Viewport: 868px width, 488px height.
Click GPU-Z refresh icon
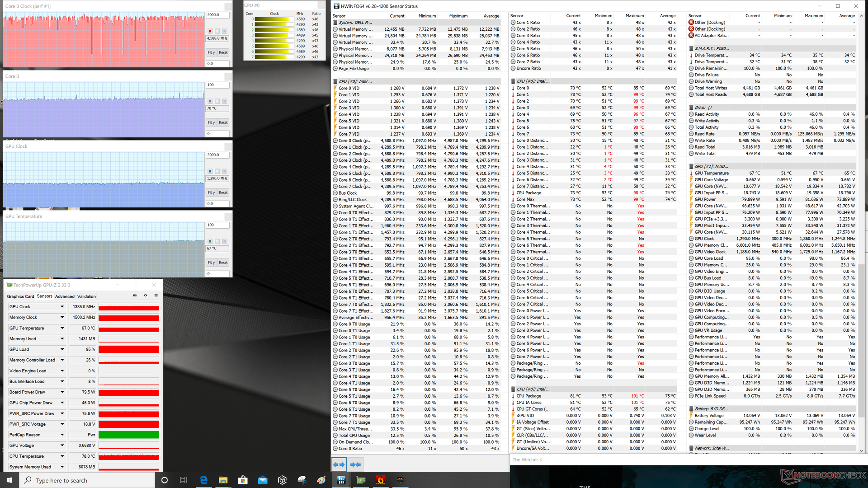coord(146,296)
